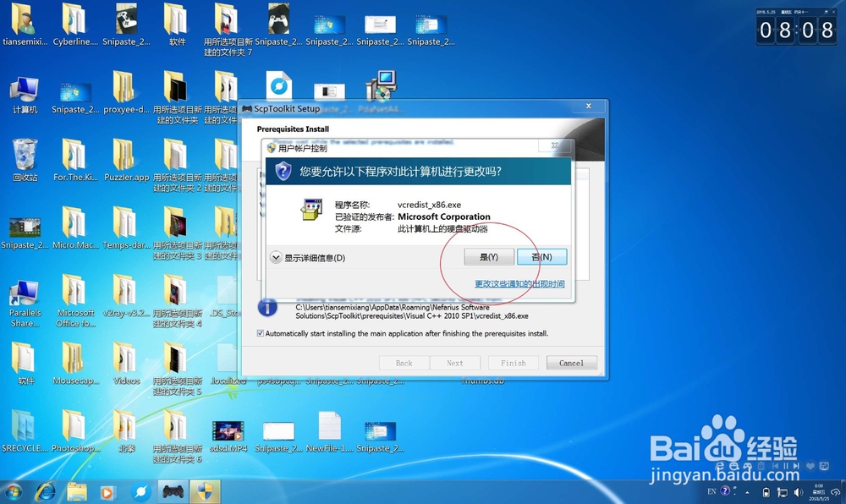Select the 用所选项目新建的文件夹 6 folder
The image size is (846, 504).
tap(177, 436)
